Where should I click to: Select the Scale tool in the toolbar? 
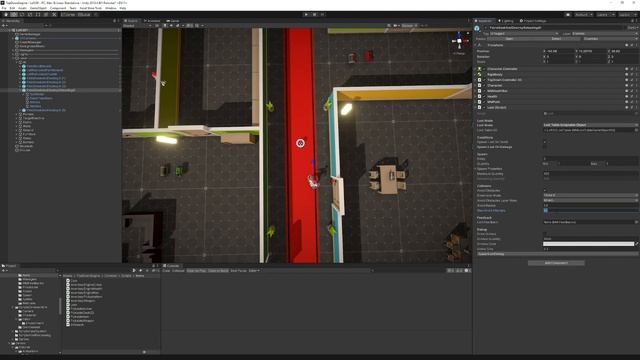pos(30,15)
